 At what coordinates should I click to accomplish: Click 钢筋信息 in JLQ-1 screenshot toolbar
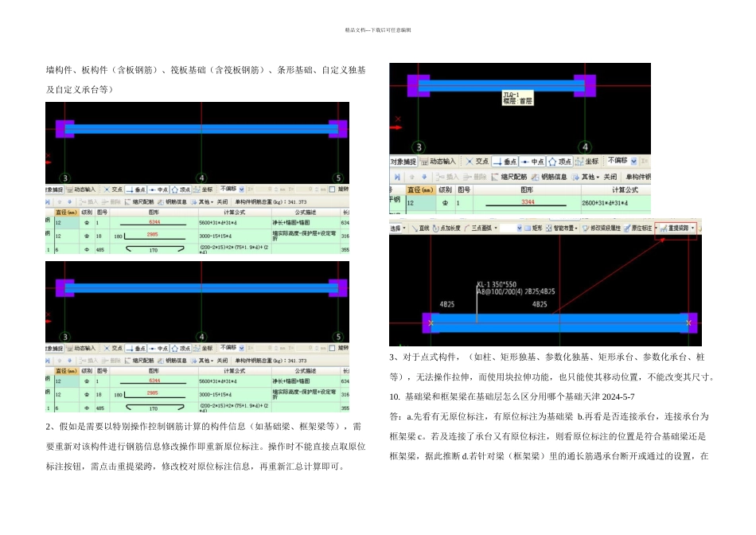(549, 177)
